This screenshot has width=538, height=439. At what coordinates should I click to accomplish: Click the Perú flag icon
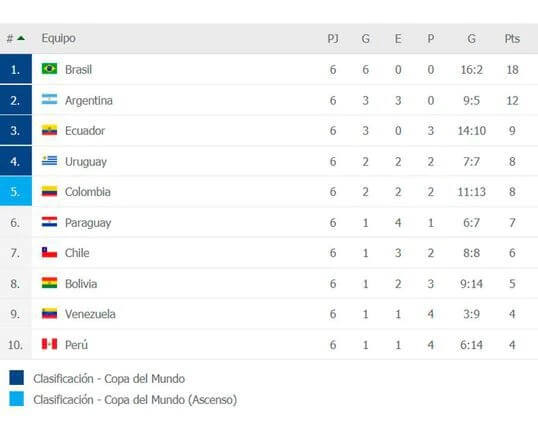[x=49, y=344]
